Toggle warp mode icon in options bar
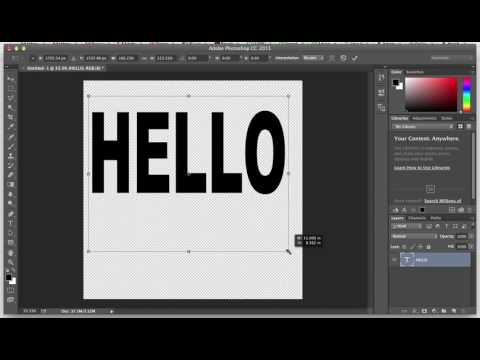 tap(332, 58)
